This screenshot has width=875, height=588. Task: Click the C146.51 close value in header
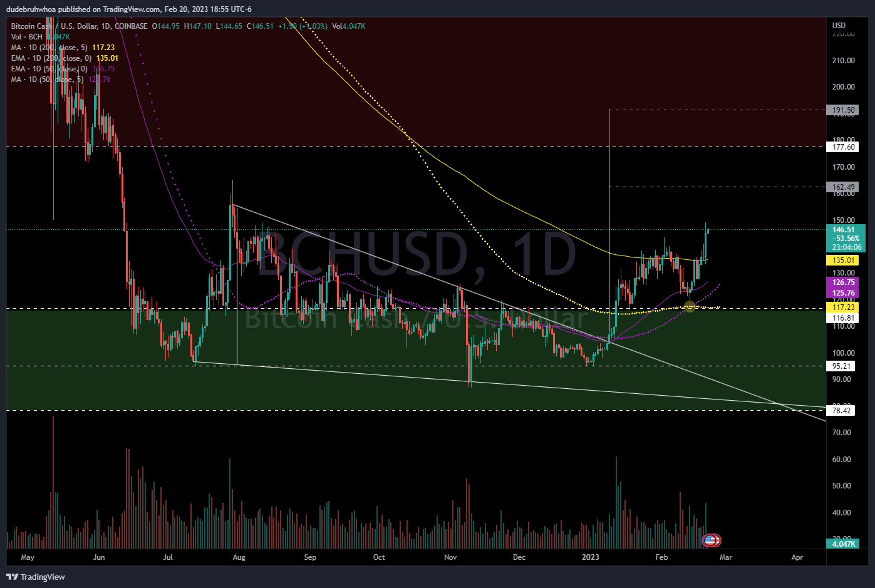(260, 26)
